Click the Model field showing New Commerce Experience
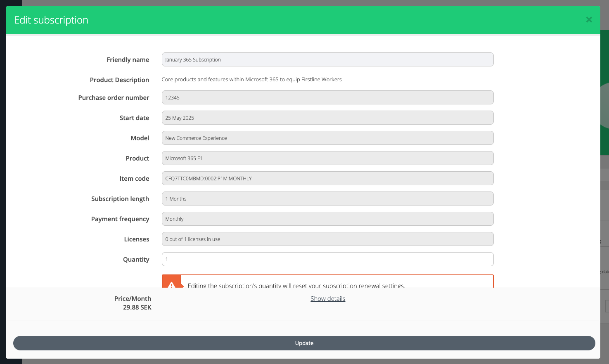The image size is (609, 364). coord(328,138)
